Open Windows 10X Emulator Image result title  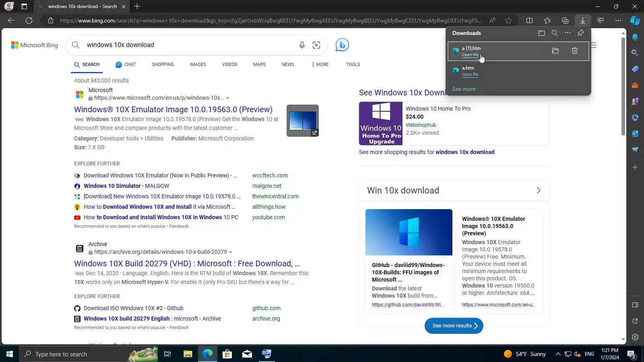173,109
